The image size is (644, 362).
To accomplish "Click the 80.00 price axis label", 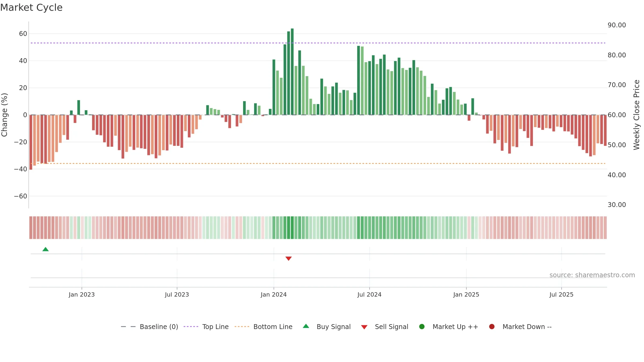I will (617, 55).
